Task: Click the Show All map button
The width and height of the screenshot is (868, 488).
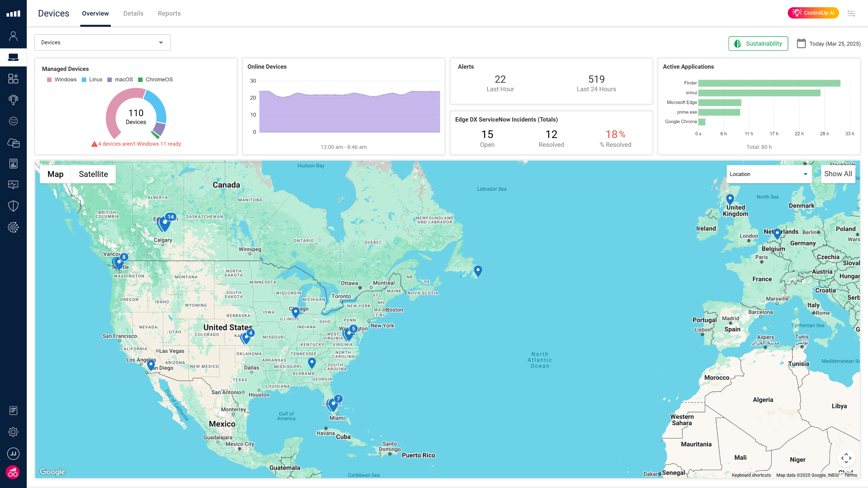Action: pos(838,174)
